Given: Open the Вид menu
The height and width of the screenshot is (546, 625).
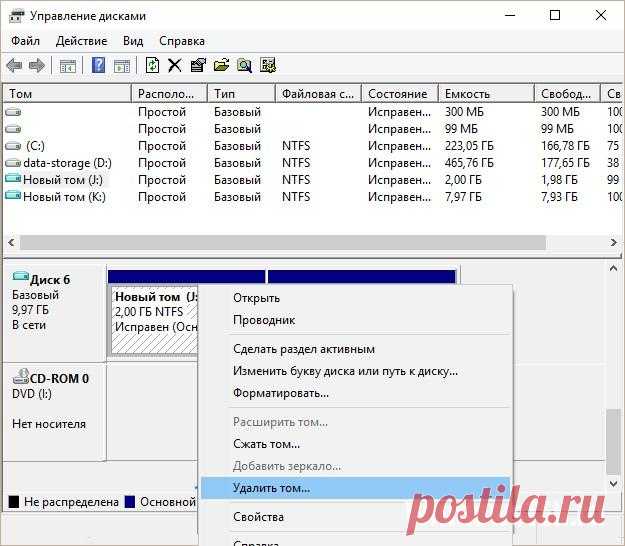Looking at the screenshot, I should tap(133, 41).
